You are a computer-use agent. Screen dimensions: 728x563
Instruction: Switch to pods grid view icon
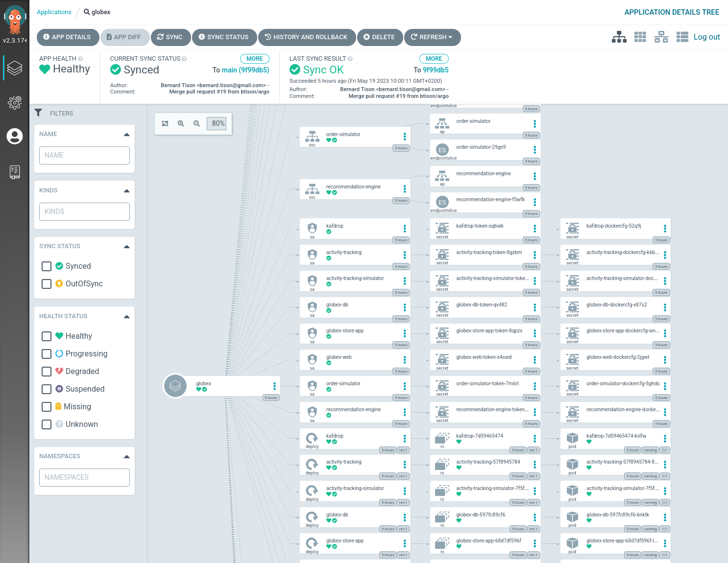(640, 37)
